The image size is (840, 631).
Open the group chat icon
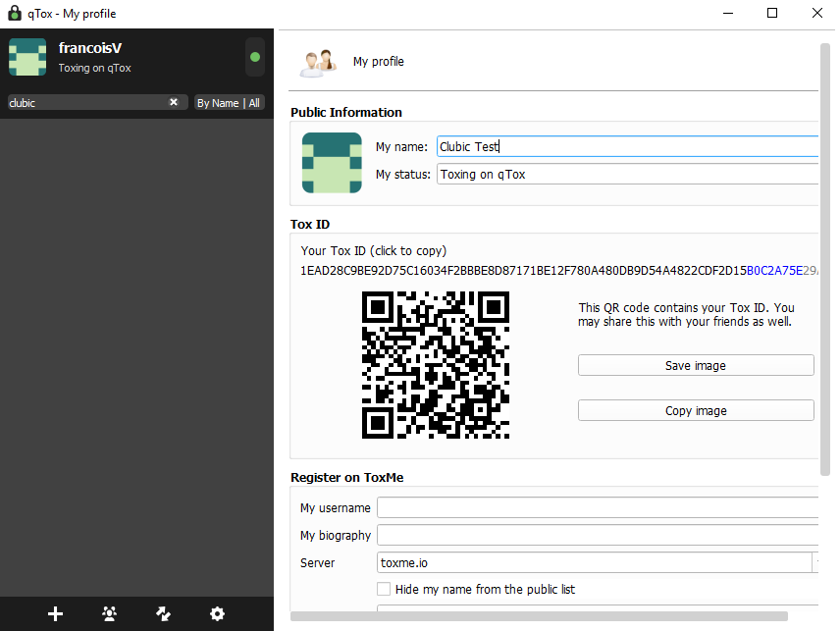(109, 614)
